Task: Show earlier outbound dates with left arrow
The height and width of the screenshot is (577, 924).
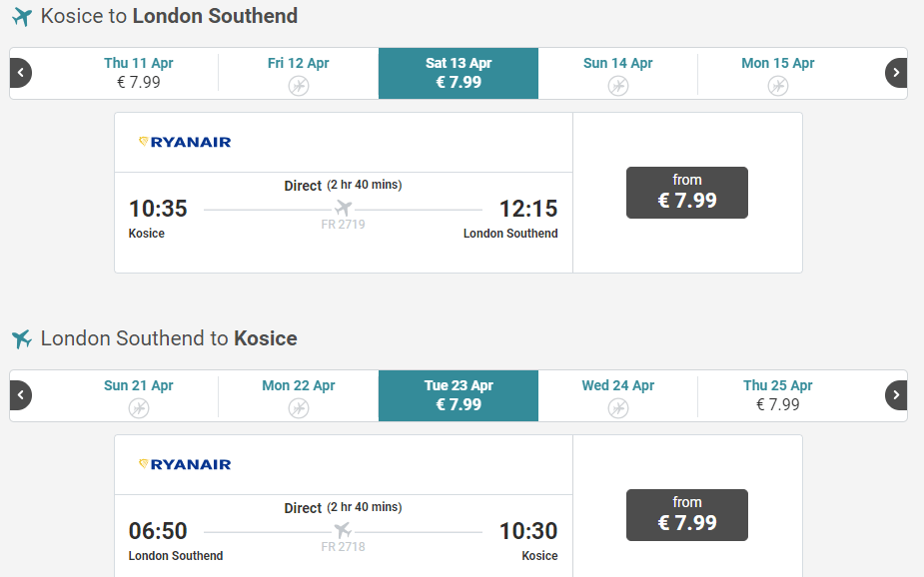Action: (20, 73)
